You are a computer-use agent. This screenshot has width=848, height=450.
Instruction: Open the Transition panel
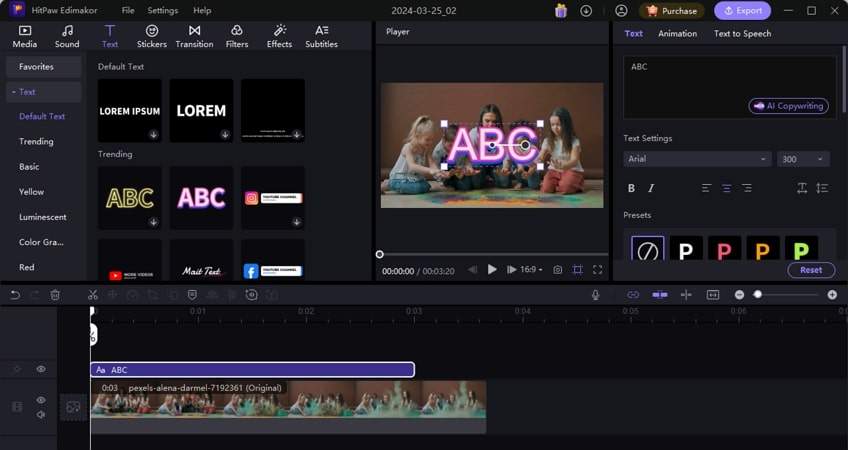pos(194,37)
